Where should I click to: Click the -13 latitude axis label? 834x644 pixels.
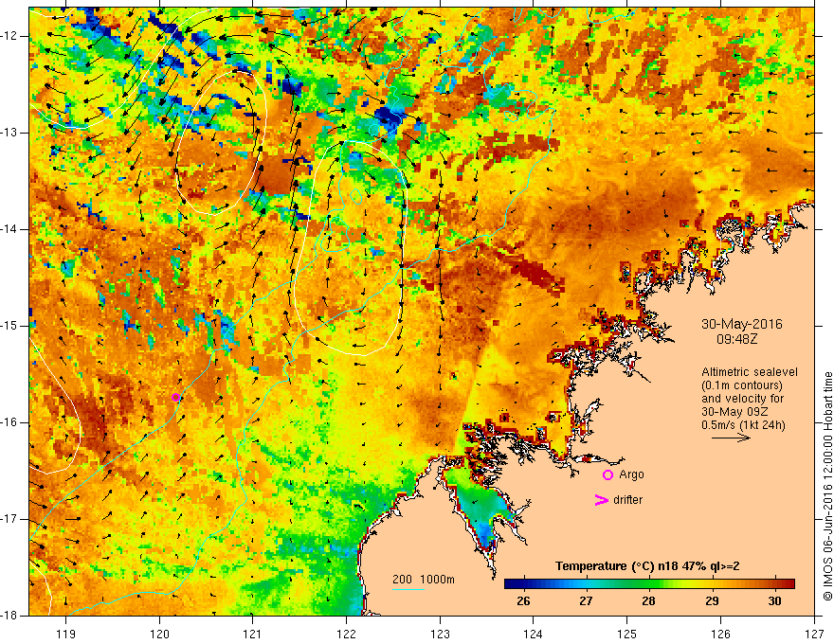[10, 133]
